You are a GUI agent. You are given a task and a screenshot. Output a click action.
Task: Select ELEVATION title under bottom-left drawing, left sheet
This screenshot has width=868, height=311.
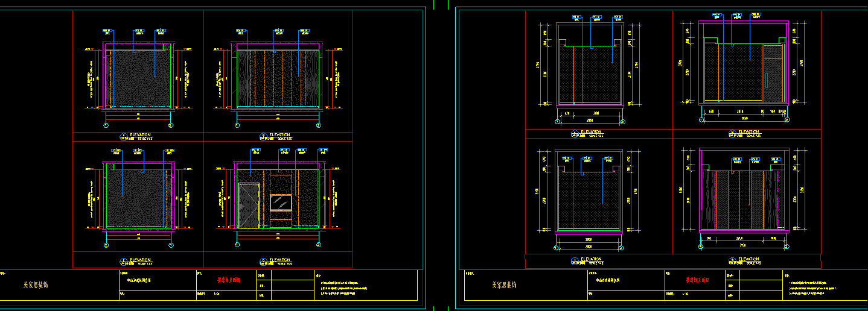(140, 260)
